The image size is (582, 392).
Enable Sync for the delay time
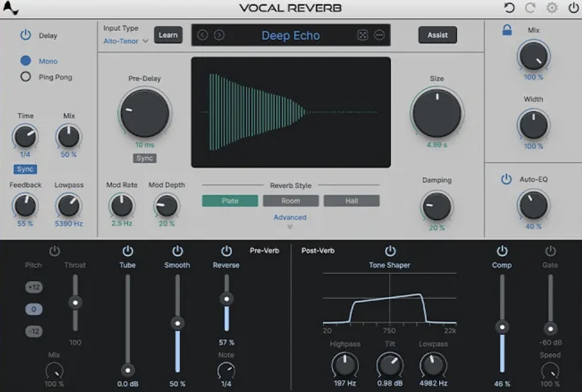pos(25,169)
